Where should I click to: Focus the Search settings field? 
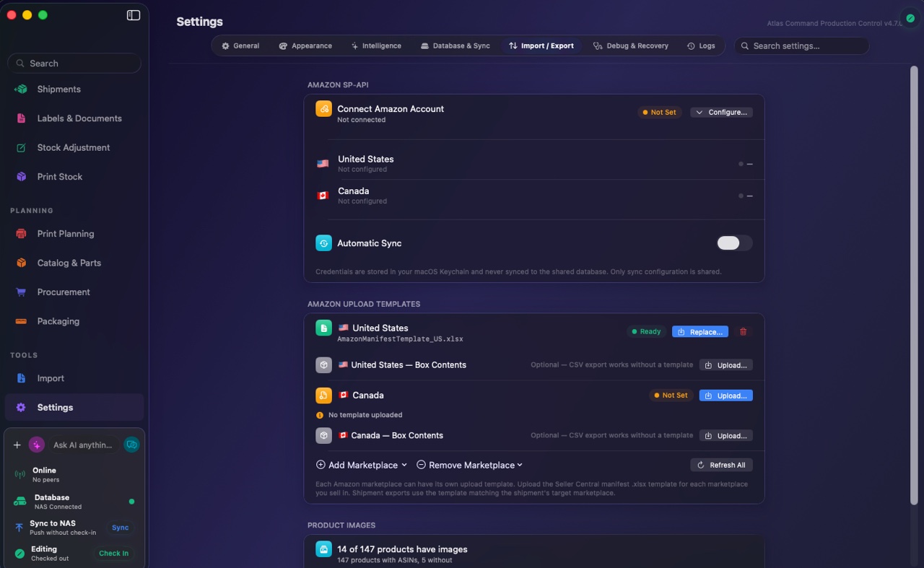tap(802, 45)
